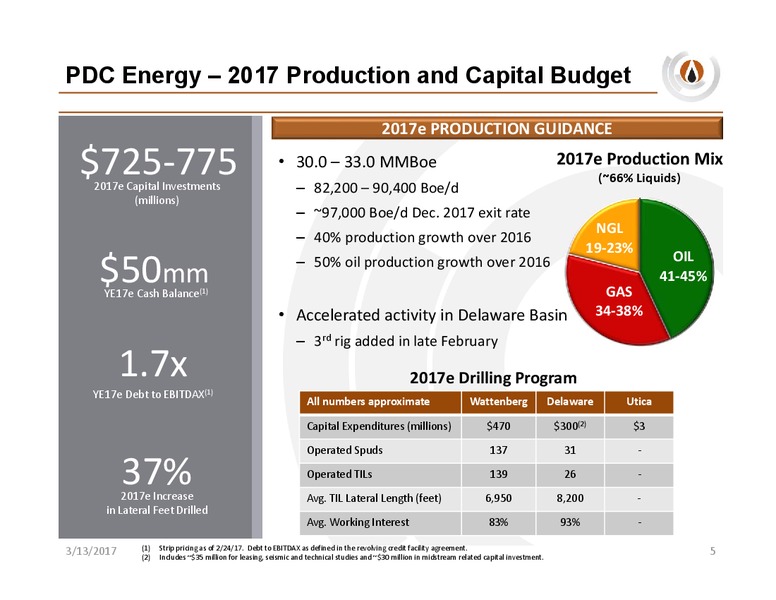Select the 'Wattenberg' column header

coord(498,402)
